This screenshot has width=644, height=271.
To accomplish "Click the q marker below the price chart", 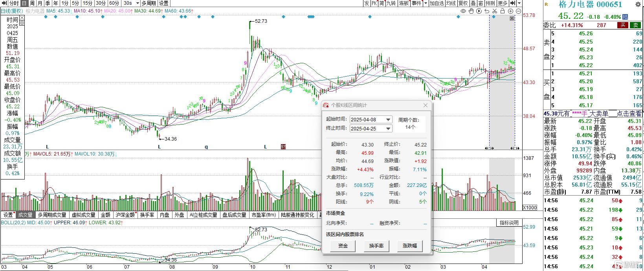I will point(206,147).
